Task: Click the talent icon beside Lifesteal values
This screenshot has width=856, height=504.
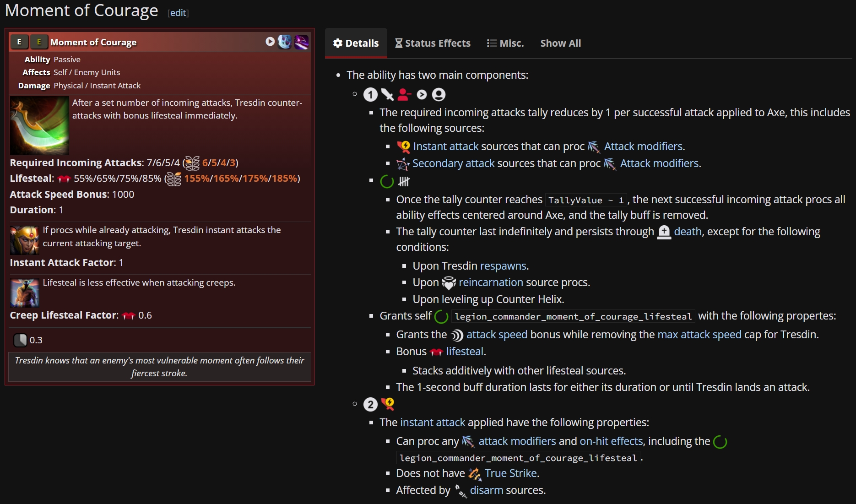Action: coord(174,179)
